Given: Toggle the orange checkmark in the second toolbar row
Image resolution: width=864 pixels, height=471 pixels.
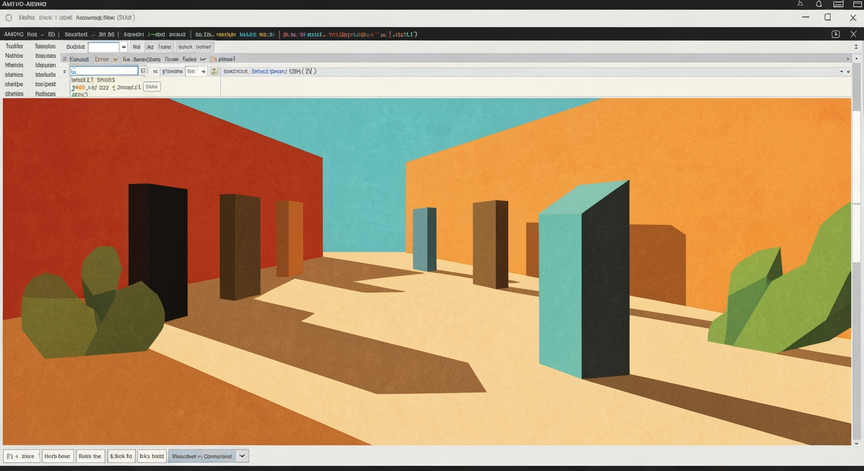Looking at the screenshot, I should tap(115, 59).
